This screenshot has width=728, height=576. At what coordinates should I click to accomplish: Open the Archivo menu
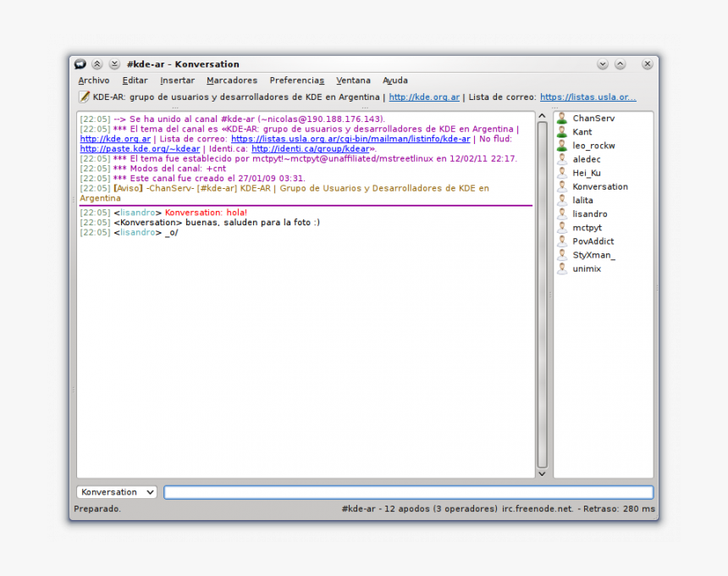pyautogui.click(x=94, y=80)
